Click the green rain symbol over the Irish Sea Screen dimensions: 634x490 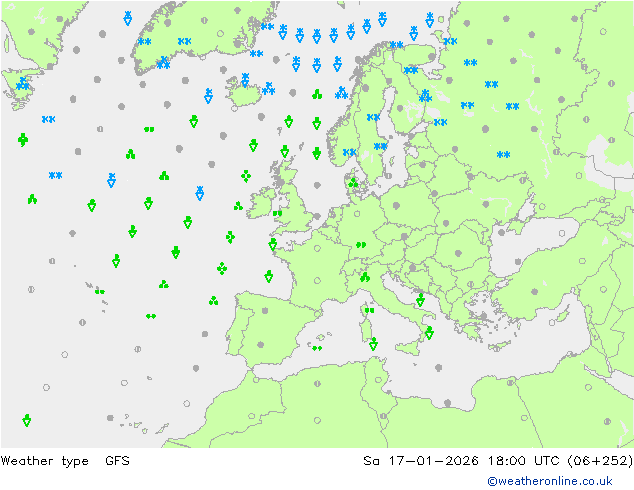[277, 213]
